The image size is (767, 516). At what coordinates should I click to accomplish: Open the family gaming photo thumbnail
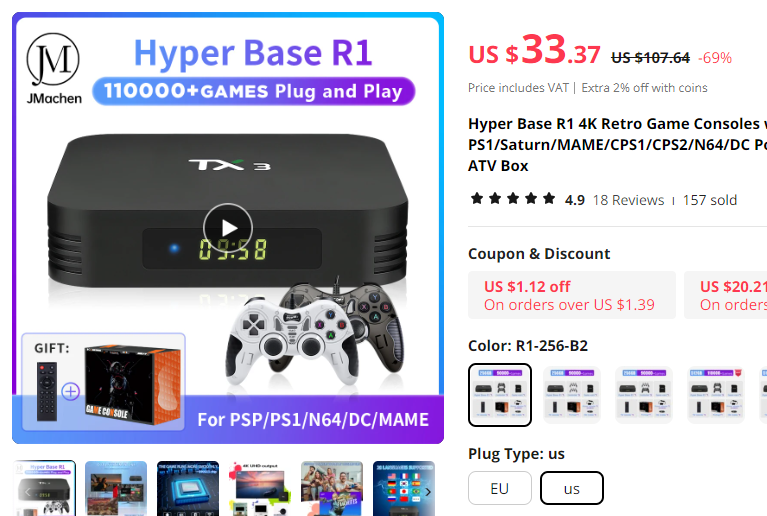[x=332, y=488]
